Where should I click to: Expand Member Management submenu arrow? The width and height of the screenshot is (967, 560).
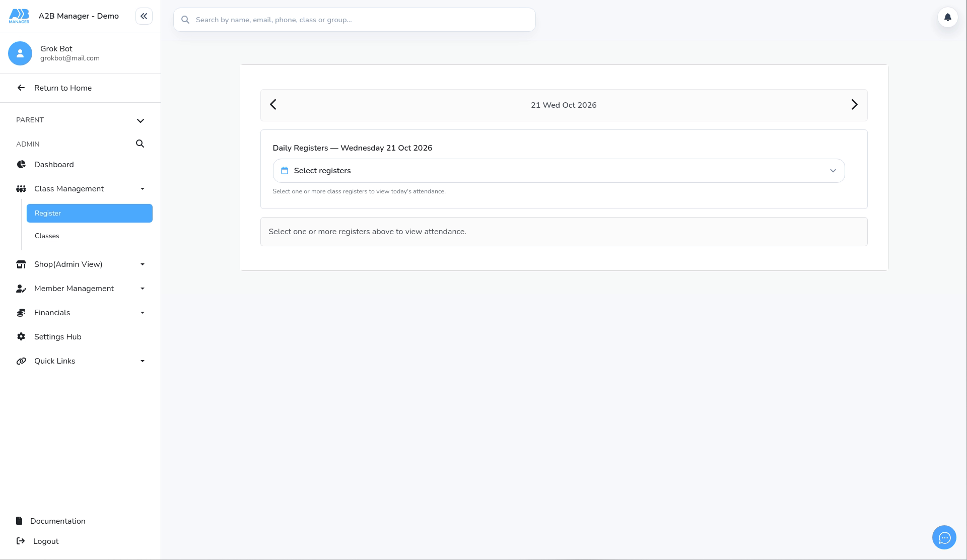(x=143, y=289)
